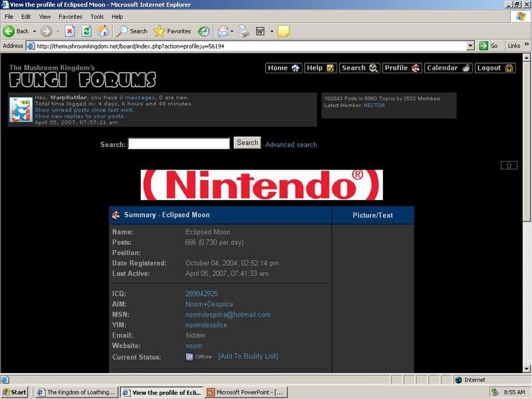Expand the Mail button dropdown arrow
Screen dimensions: 532x399
231,31
